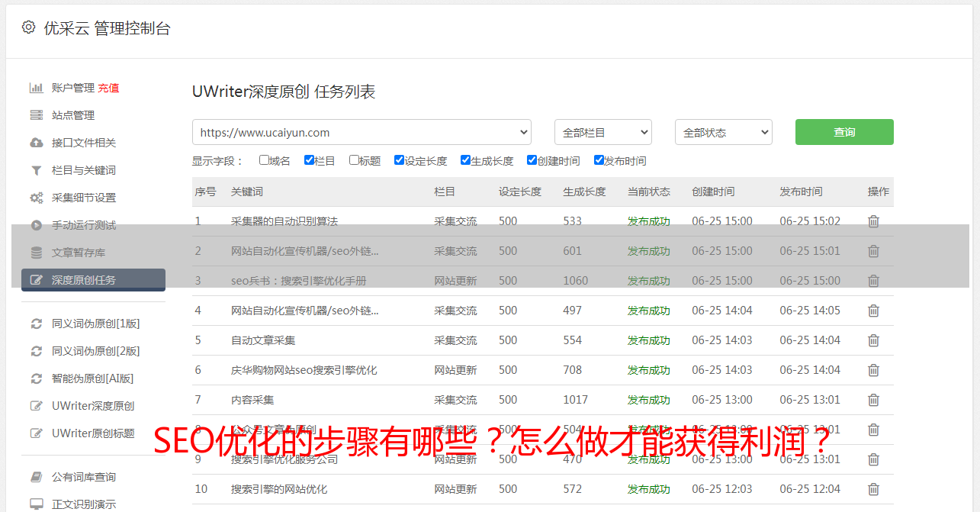
Task: Enable the 域名 display field checkbox
Action: (x=264, y=160)
